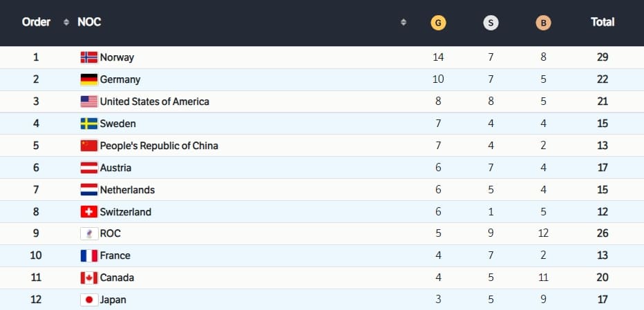
Task: Sort by silver medal column icon
Action: pyautogui.click(x=491, y=23)
